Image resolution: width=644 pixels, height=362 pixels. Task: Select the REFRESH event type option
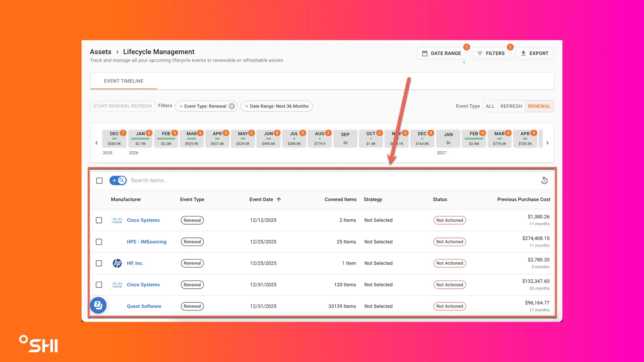click(x=511, y=106)
